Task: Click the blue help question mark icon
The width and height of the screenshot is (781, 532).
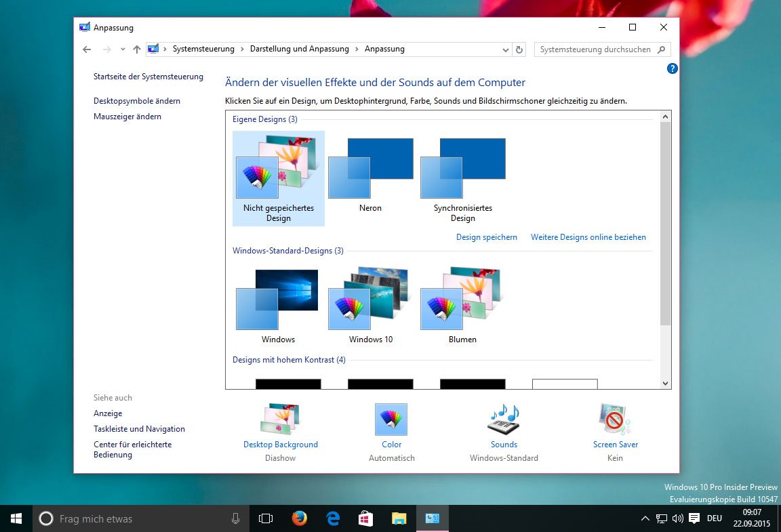Action: click(x=672, y=68)
